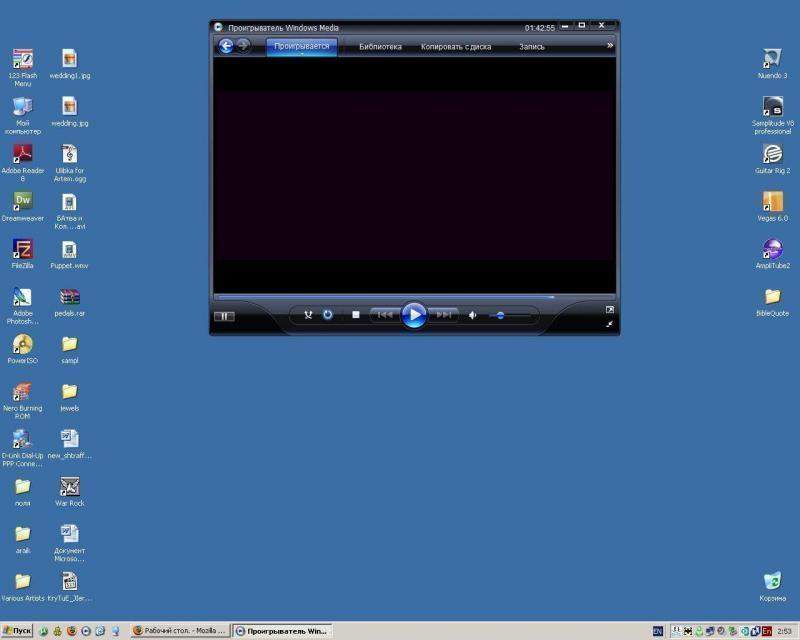
Task: Toggle repeat mode in Media Player
Action: (328, 315)
